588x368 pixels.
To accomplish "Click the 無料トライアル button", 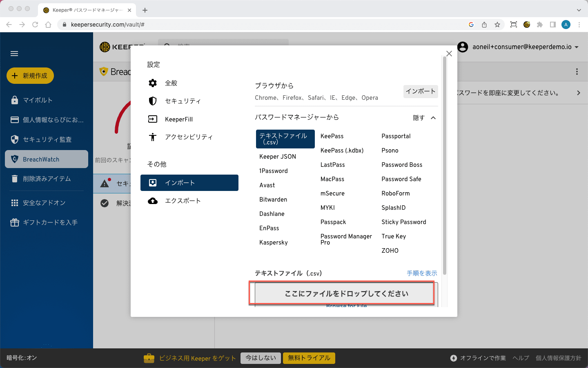I will pos(309,358).
